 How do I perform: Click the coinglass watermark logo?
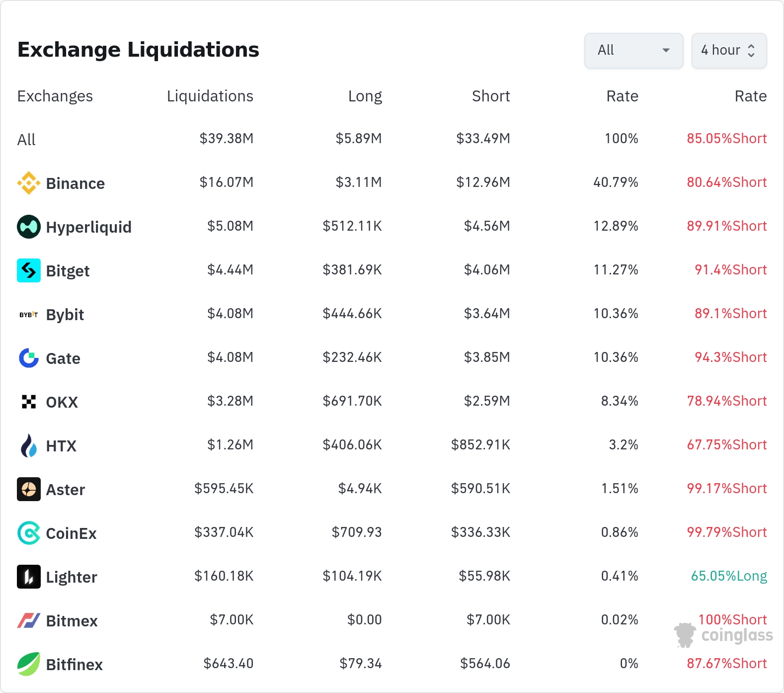coord(724,635)
